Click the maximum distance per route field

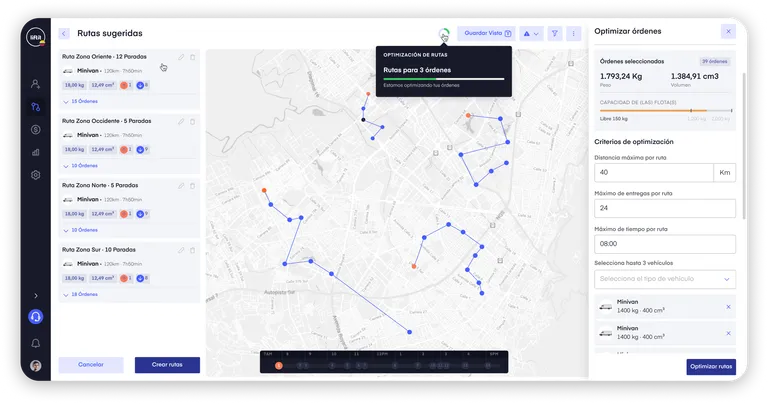pos(652,172)
